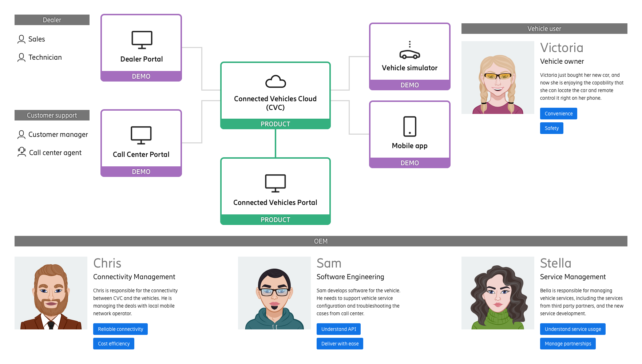
Task: Click the Vehicle user header bar
Action: coord(544,29)
